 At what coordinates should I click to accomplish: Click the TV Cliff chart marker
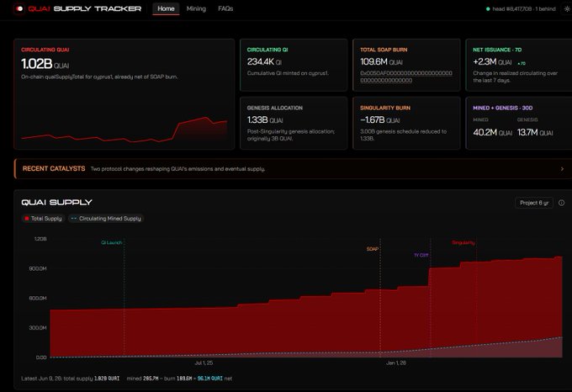(x=421, y=255)
